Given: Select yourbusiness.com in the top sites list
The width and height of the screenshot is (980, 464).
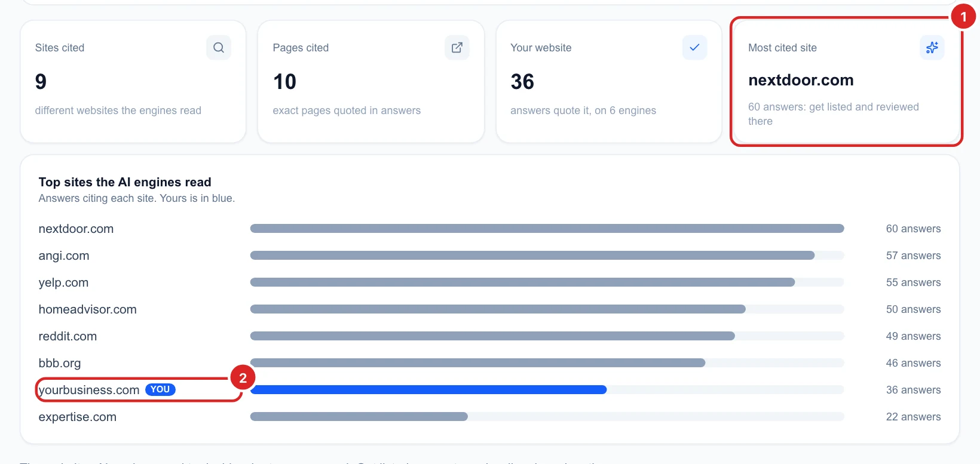Looking at the screenshot, I should (89, 390).
